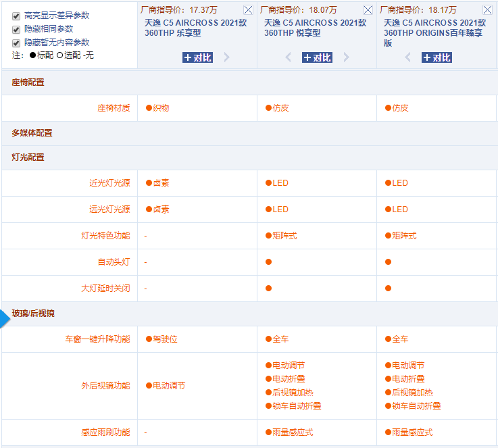Click 厂商指导价: 18.07万 price text
This screenshot has height=448, width=498.
[299, 10]
